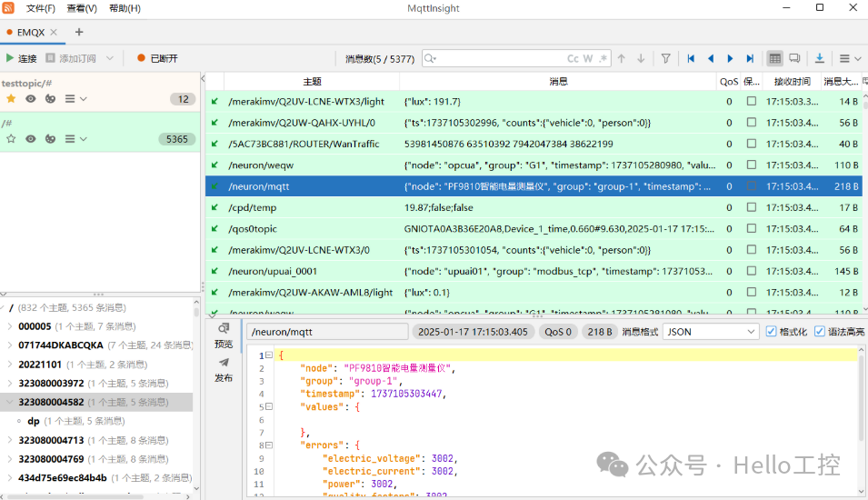Screen dimensions: 868x500
Task: Toggle visibility eye for testtopic/# subscription
Action: [30, 98]
